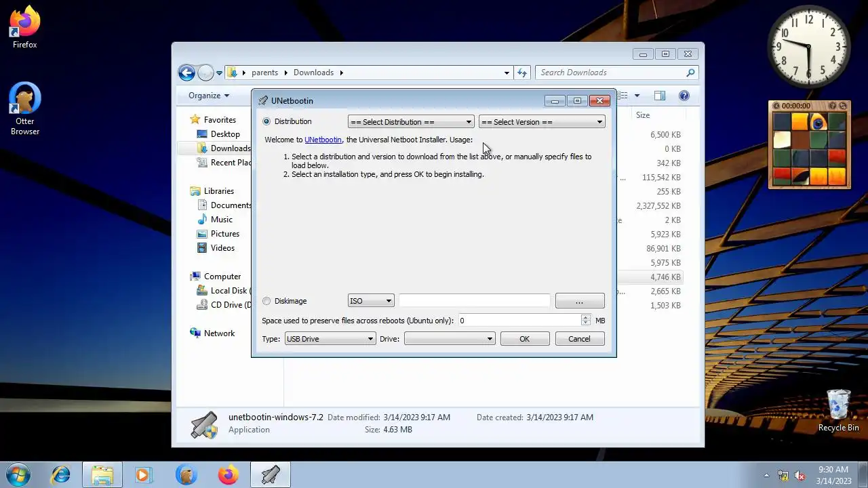Click Explorer forward navigation button
Screen dimensions: 868x488
(x=205, y=73)
